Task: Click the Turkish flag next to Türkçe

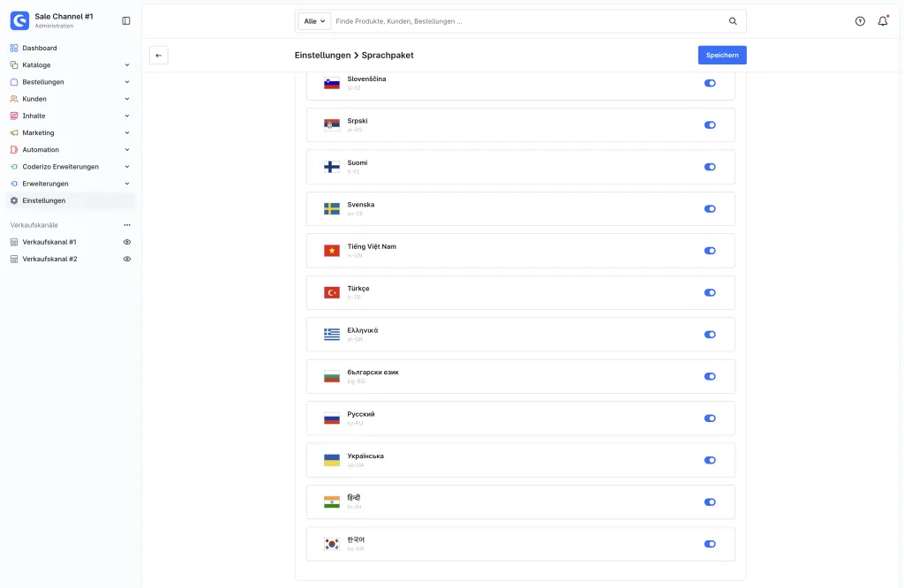Action: [x=332, y=293]
